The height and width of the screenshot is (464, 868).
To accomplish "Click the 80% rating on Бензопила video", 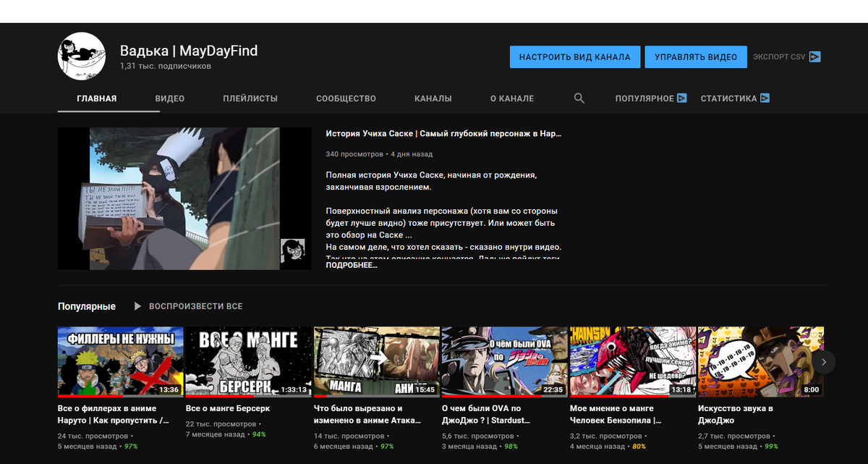I will (x=639, y=447).
